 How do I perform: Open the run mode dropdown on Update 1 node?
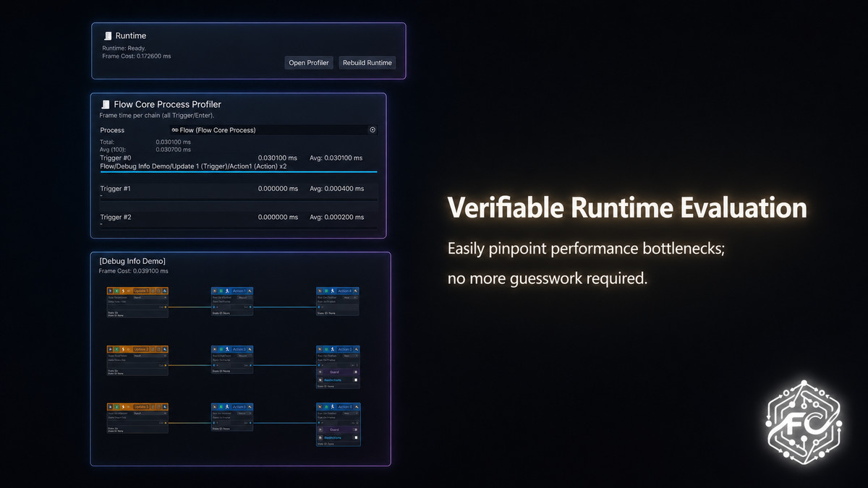coord(150,297)
